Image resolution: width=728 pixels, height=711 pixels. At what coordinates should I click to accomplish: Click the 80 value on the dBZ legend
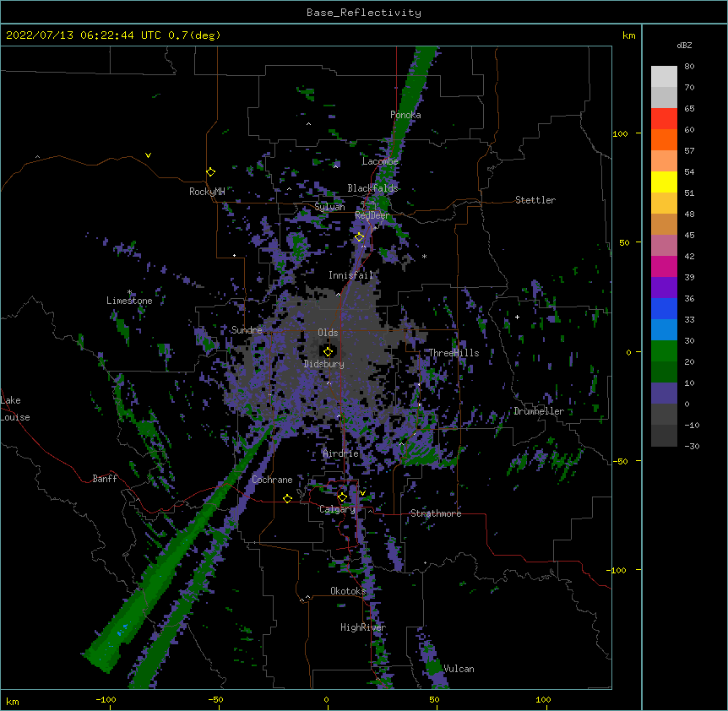pyautogui.click(x=689, y=67)
